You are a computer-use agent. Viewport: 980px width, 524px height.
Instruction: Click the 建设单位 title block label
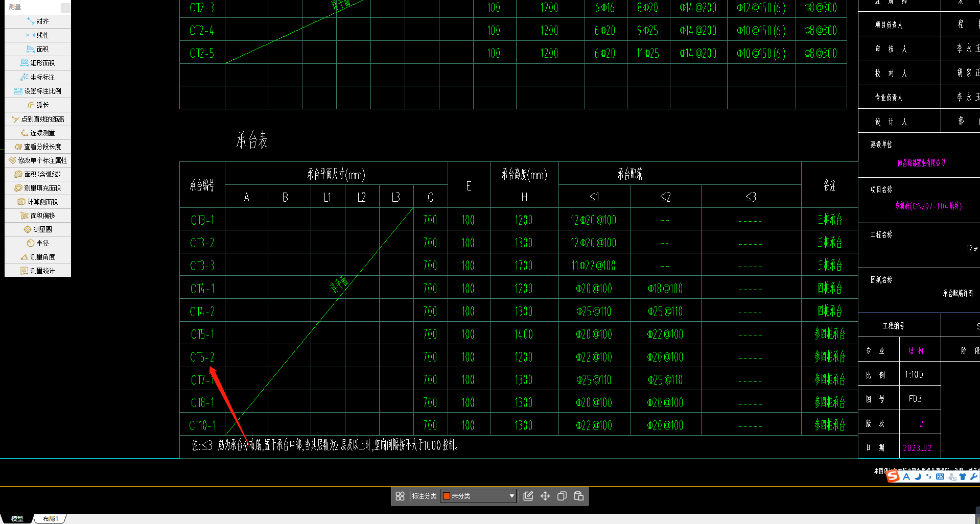(x=881, y=145)
